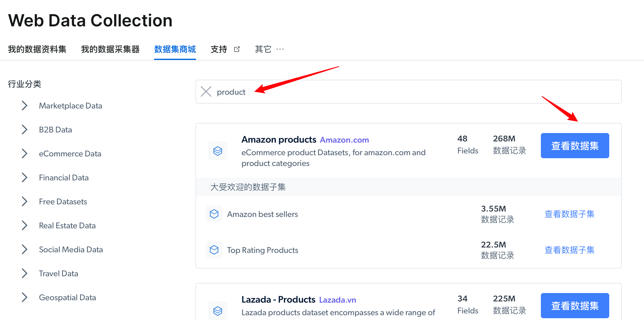This screenshot has height=320, width=644.
Task: Expand the Financial Data category chevron
Action: 25,177
